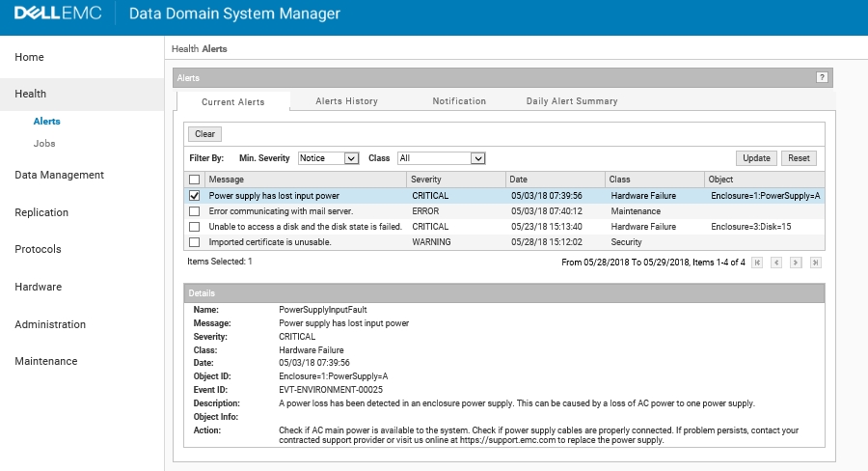Image resolution: width=868 pixels, height=471 pixels.
Task: Open the Daily Alert Summary tab
Action: [x=571, y=101]
